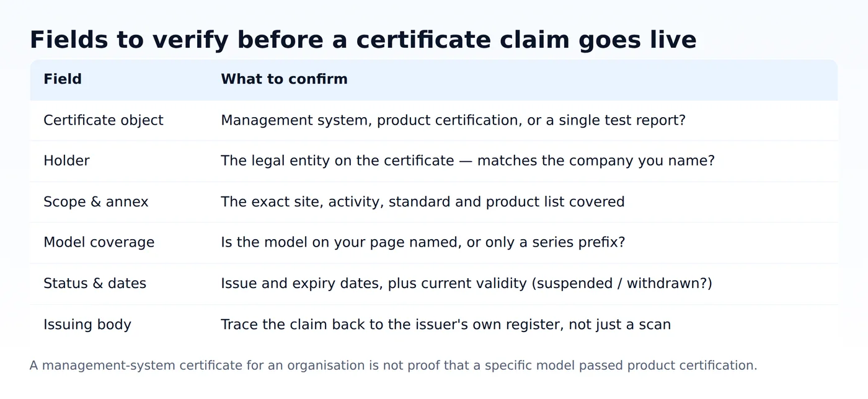Viewport: 868px width, 399px height.
Task: Click the "Certificate object" field cell
Action: click(x=104, y=120)
